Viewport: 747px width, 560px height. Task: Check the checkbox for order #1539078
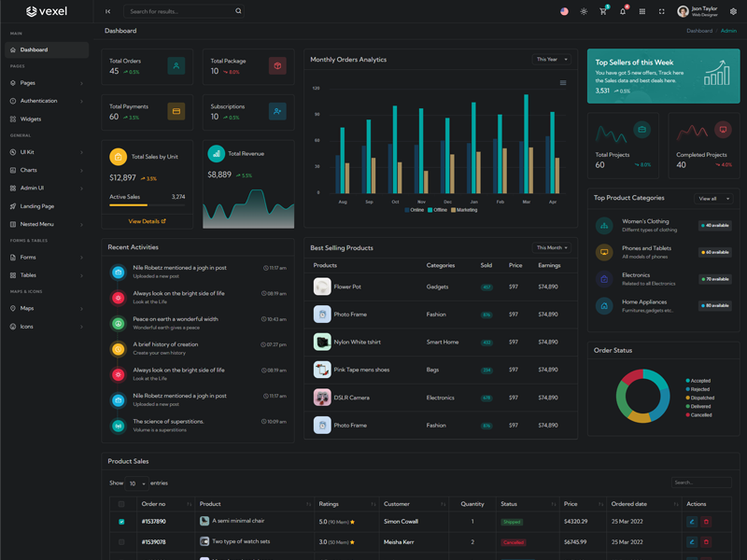[121, 541]
